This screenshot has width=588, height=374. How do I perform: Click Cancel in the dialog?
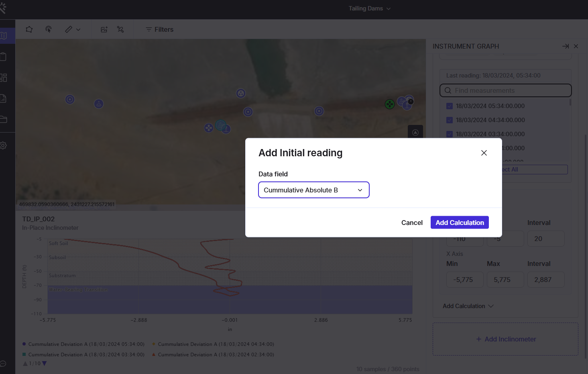[412, 223]
